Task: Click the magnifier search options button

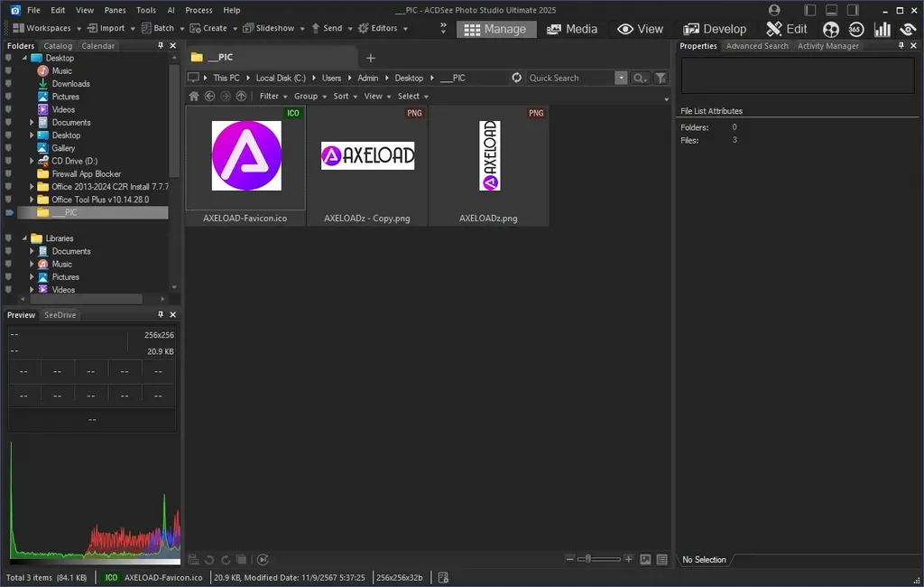Action: 640,78
